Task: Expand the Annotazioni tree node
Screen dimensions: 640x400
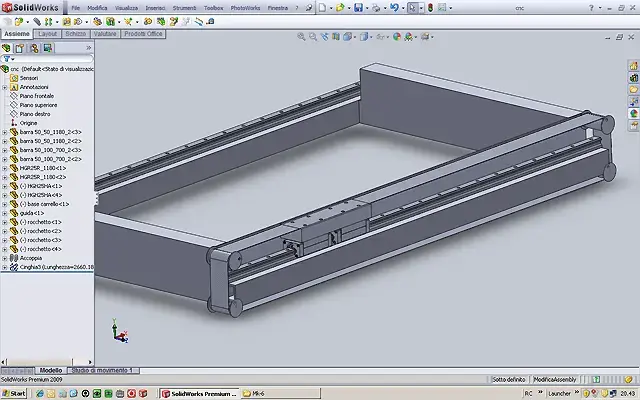Action: click(4, 87)
